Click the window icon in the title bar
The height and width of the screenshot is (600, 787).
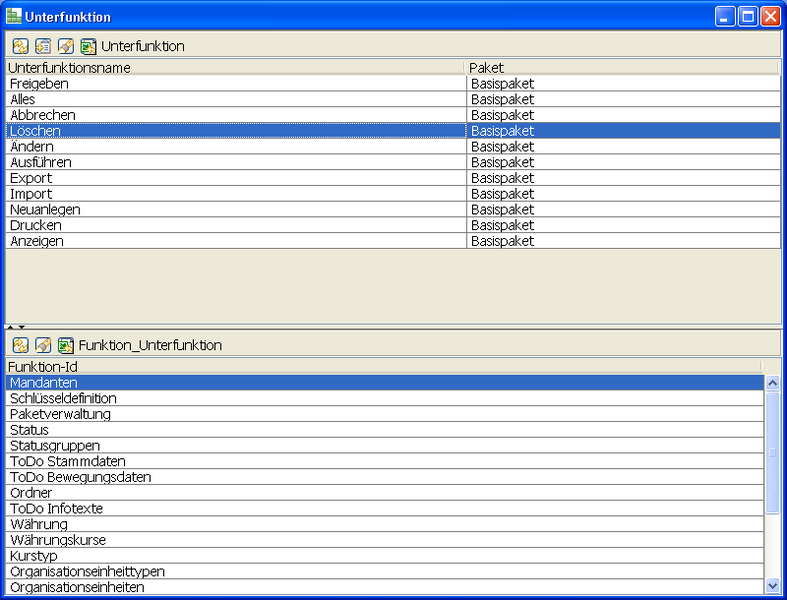13,17
